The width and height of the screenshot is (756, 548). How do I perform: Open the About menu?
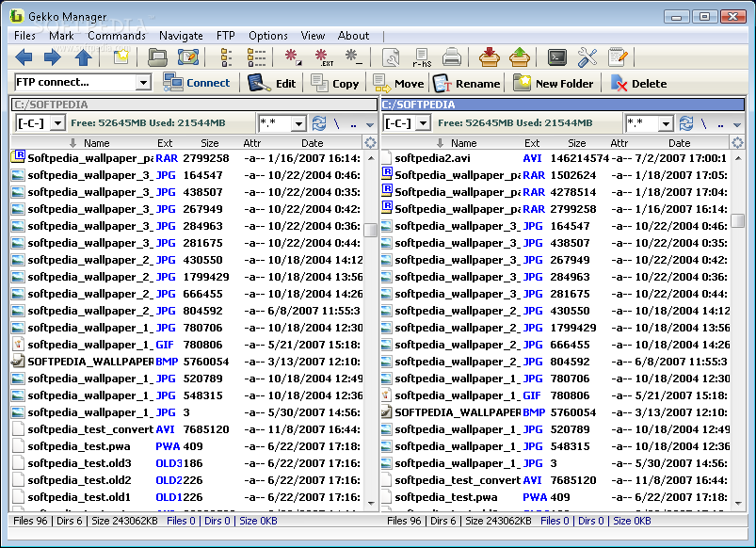click(353, 36)
